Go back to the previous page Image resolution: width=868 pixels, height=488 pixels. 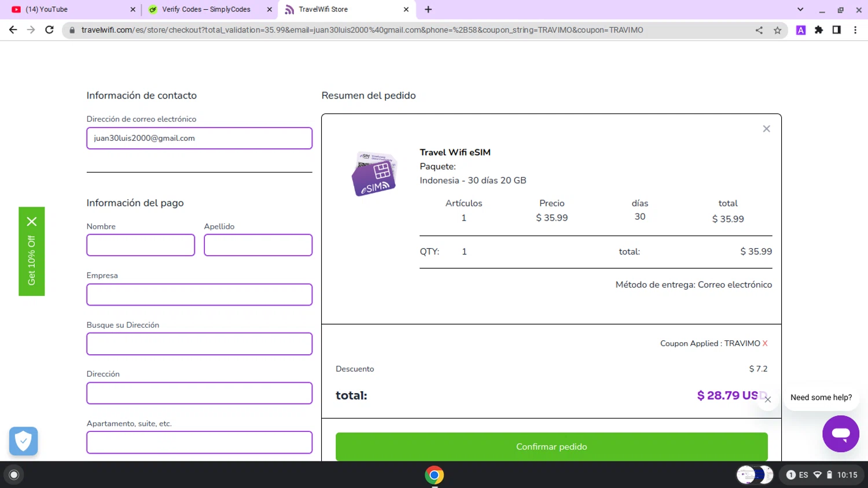pos(13,30)
